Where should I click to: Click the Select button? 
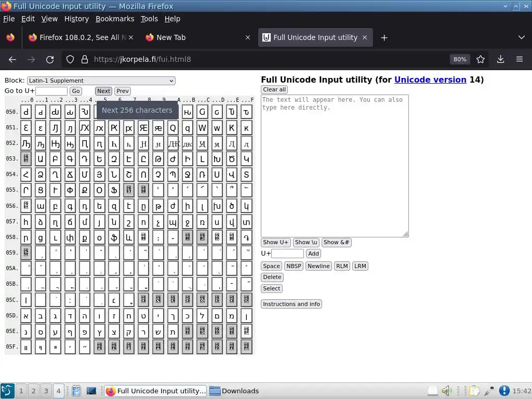tap(272, 288)
